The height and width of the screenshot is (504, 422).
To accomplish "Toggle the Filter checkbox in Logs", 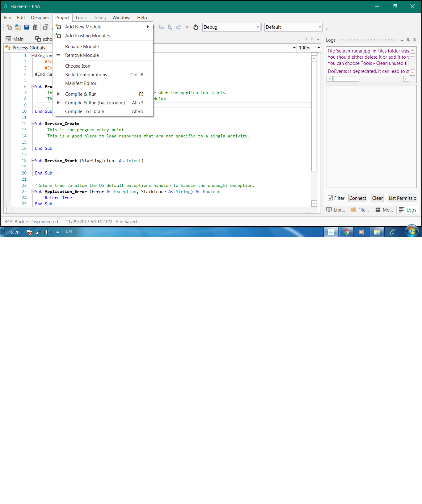I will pyautogui.click(x=330, y=198).
